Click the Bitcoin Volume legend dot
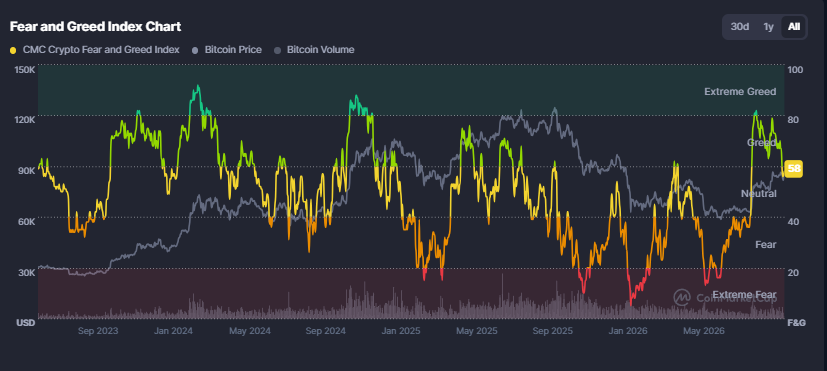This screenshot has width=827, height=371. 277,50
